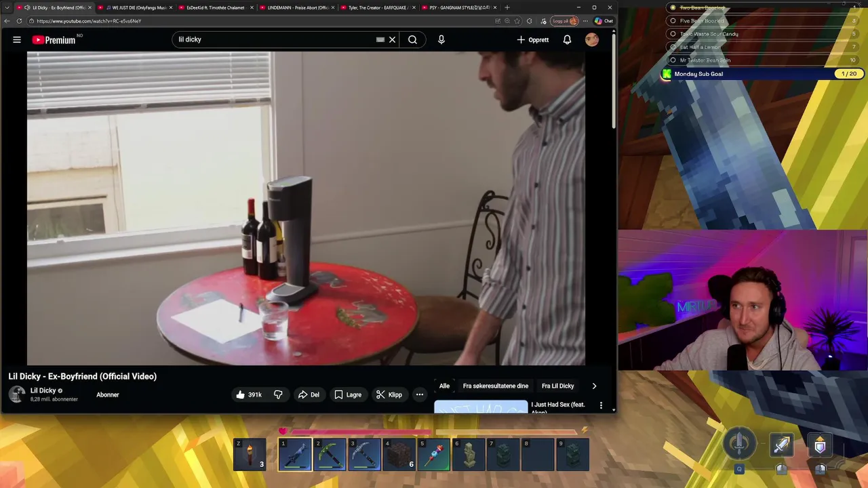Screen dimensions: 868x488
Task: Open YouTube notifications bell
Action: point(567,40)
